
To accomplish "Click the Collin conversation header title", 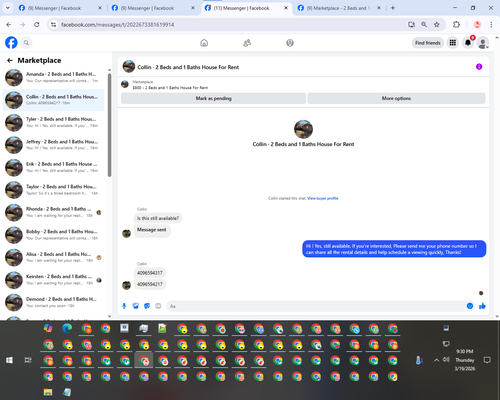I will pos(188,67).
